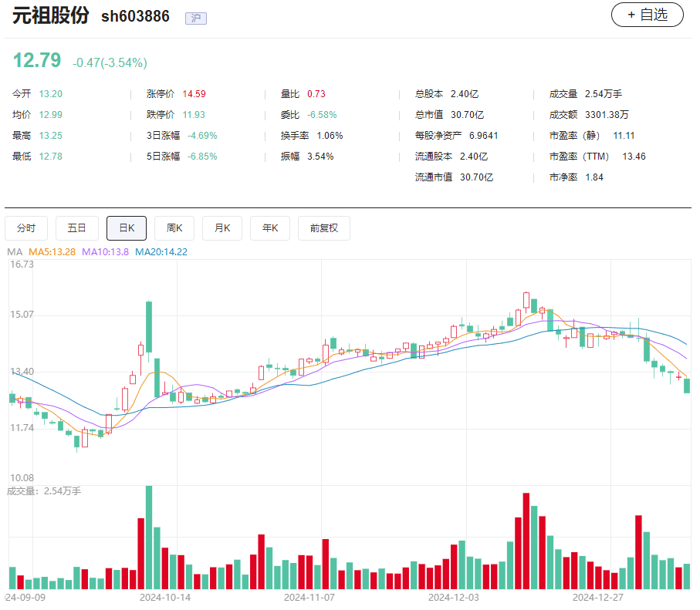The width and height of the screenshot is (700, 610).
Task: Click the 15.07 price axis label
Action: pyautogui.click(x=22, y=315)
